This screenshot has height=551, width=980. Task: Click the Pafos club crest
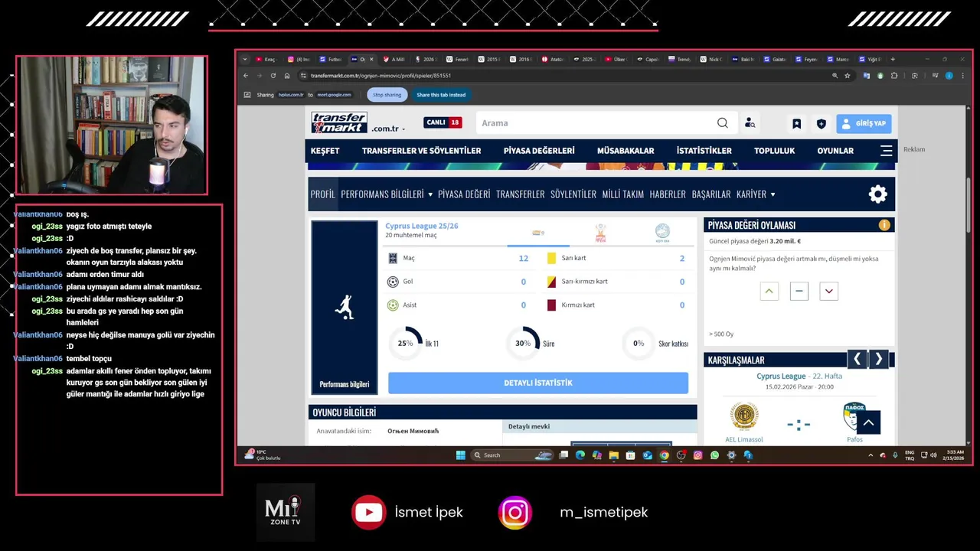(854, 417)
